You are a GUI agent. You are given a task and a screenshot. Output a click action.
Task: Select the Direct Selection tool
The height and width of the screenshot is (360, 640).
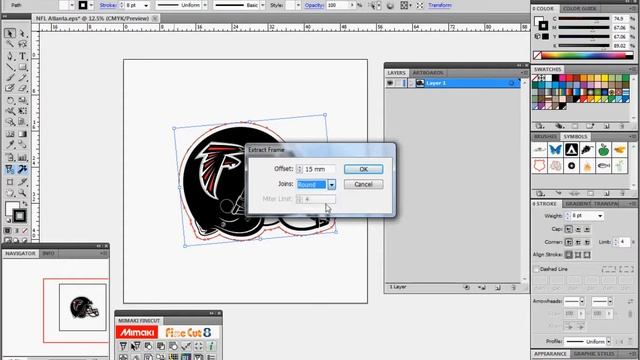pyautogui.click(x=22, y=33)
